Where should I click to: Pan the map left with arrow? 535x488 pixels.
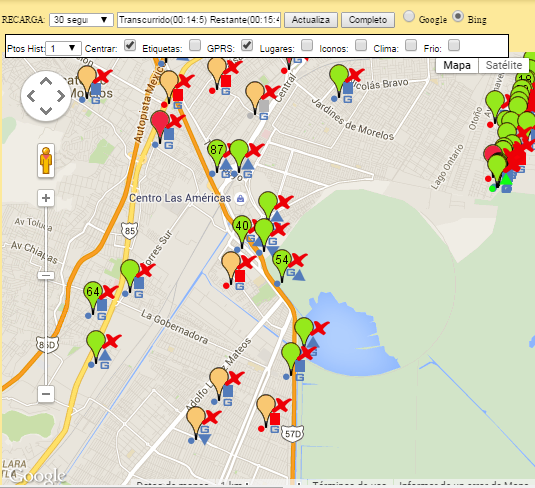(31, 96)
